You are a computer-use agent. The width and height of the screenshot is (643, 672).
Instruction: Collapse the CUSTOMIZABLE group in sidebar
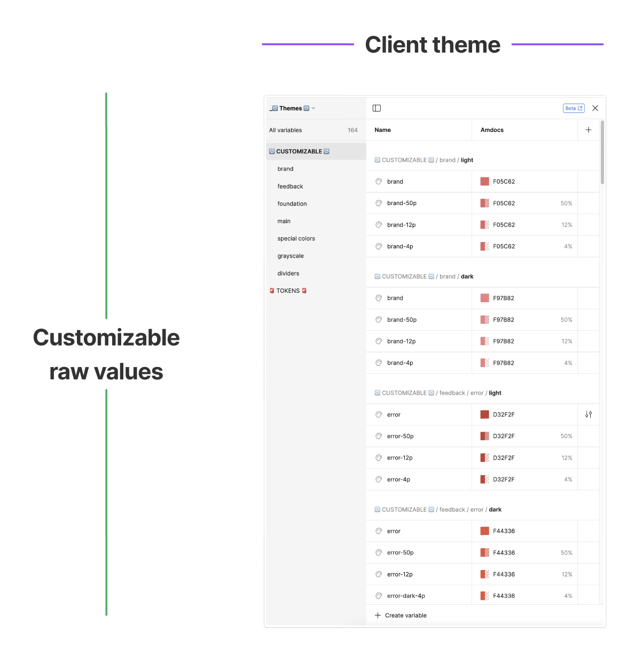tap(299, 152)
